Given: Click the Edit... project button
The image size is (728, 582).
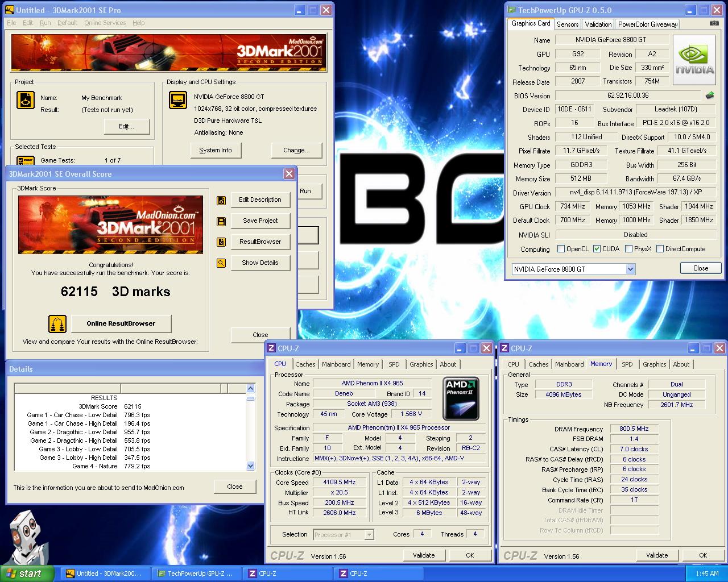Looking at the screenshot, I should pyautogui.click(x=126, y=126).
